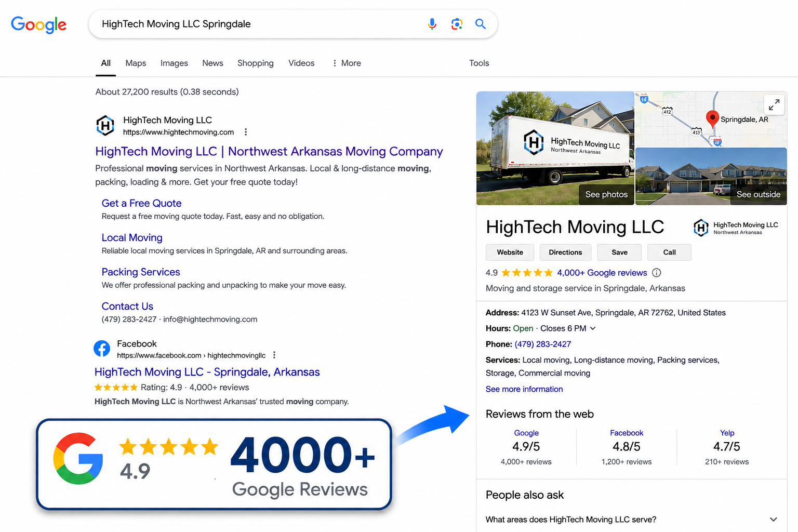Click the address 4123 W Sunset Ave text
Screen dimensions: 798x532
623,313
